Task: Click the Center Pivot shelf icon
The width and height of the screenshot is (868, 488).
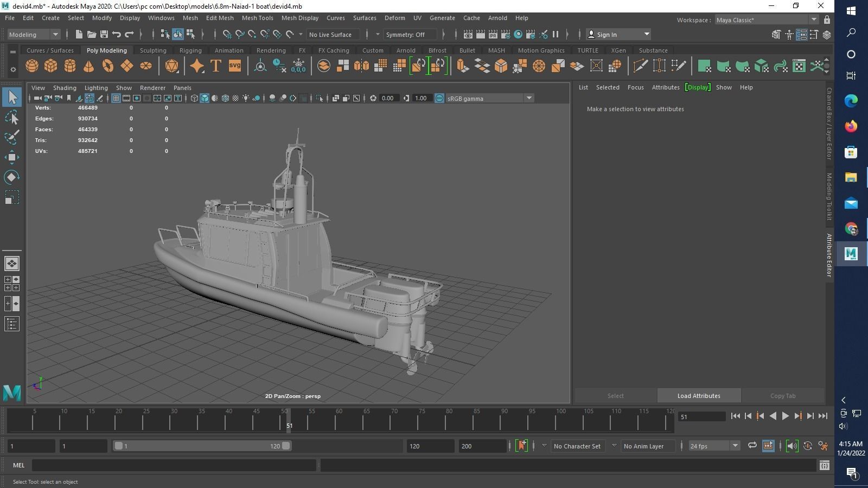Action: click(x=260, y=66)
